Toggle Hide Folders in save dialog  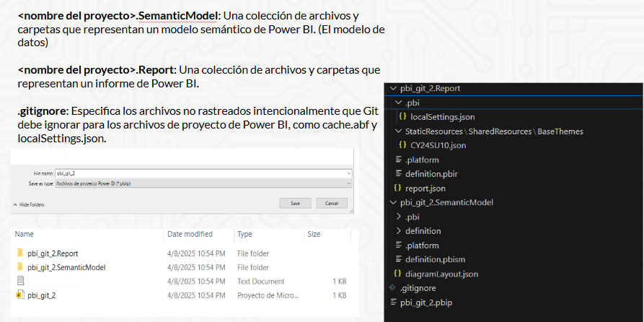[28, 205]
